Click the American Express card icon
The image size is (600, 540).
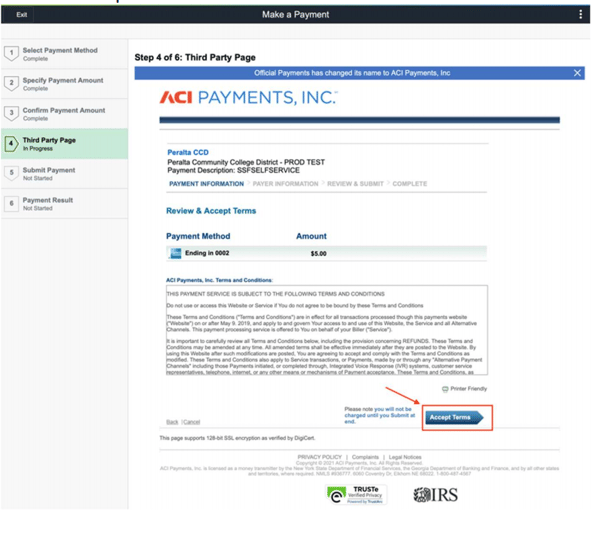pos(175,253)
